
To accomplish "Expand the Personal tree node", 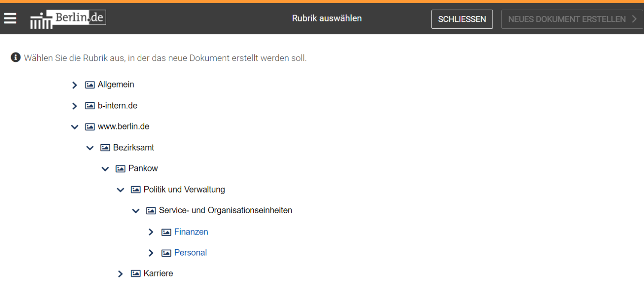I will click(x=151, y=253).
